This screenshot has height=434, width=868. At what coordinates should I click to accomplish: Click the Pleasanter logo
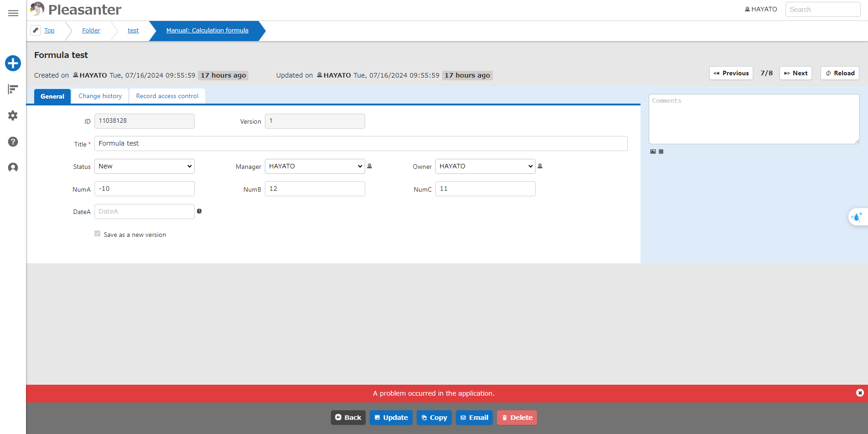tap(76, 9)
